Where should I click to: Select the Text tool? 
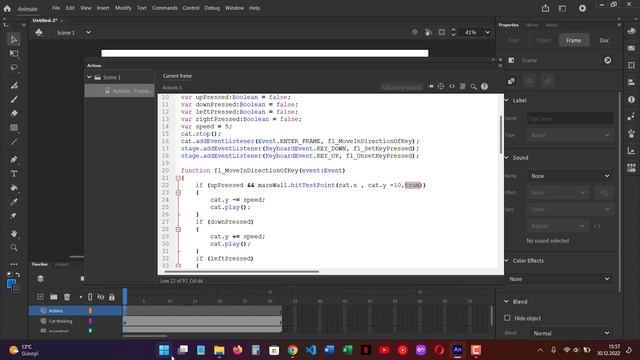(14, 174)
